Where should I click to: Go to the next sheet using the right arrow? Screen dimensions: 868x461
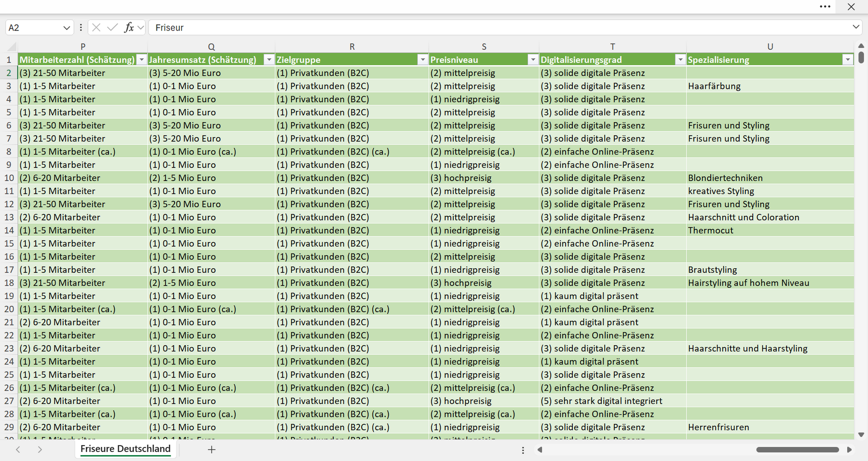tap(40, 449)
